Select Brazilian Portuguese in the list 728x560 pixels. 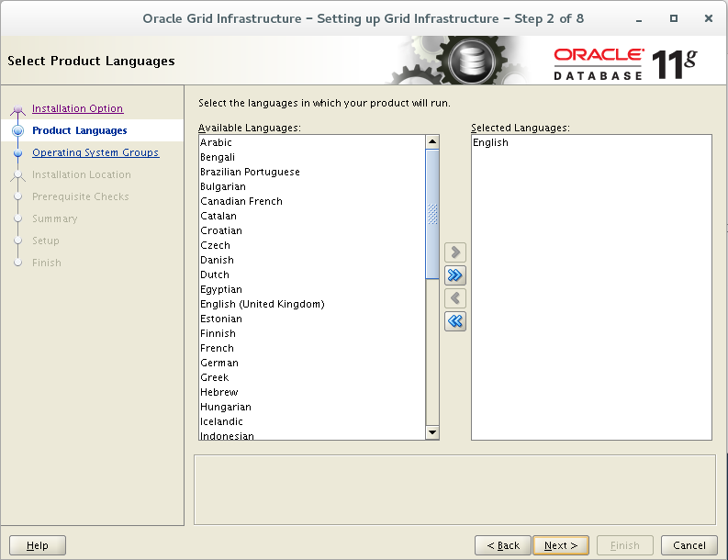click(311, 172)
